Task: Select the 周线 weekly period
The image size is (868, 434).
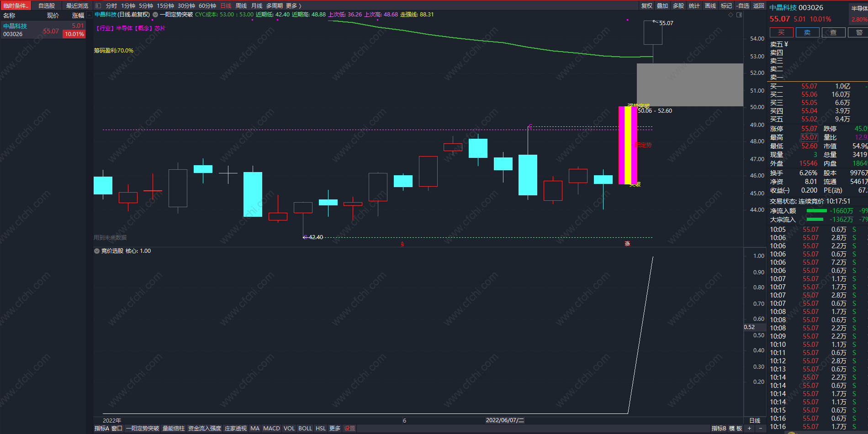Action: click(x=241, y=6)
